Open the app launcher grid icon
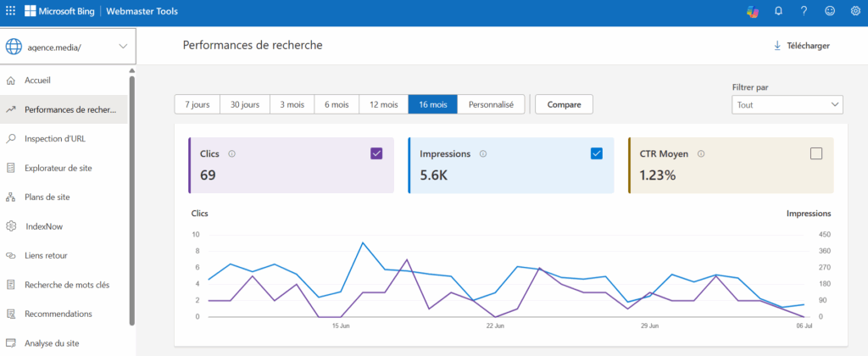The image size is (868, 356). point(10,11)
